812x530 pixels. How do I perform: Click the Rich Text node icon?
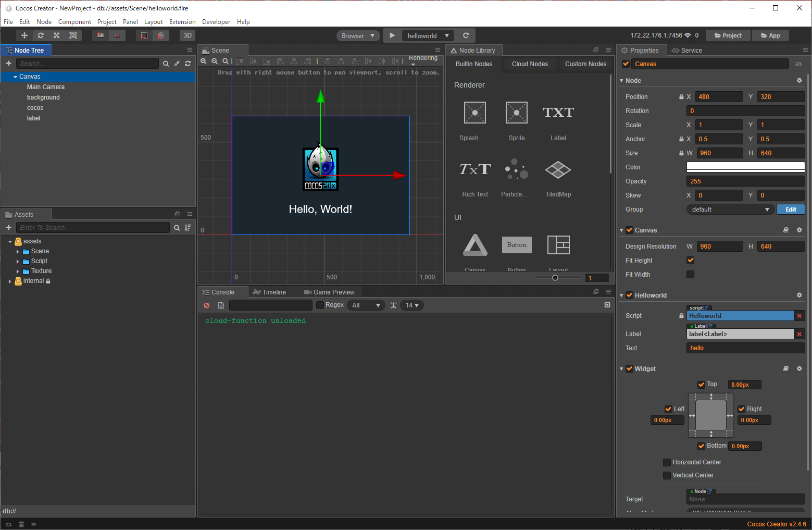point(474,170)
